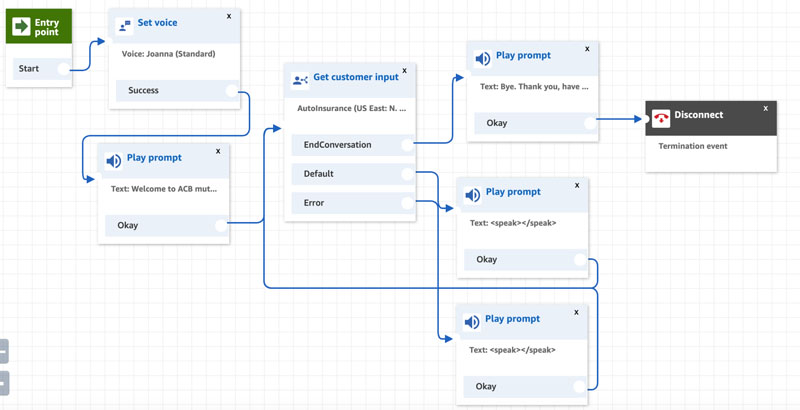Delete Play prompt connected to Default branch via x

pos(576,312)
